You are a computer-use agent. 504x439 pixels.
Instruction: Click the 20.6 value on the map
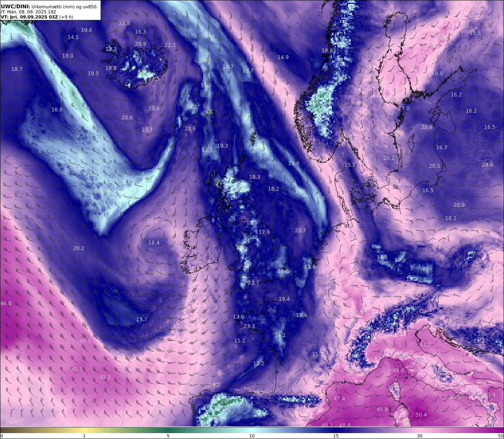127,117
